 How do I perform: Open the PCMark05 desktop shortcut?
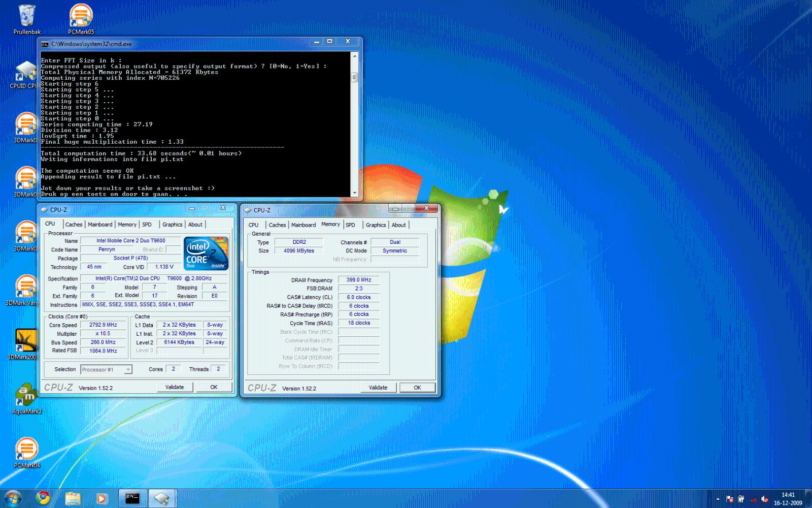[x=81, y=19]
